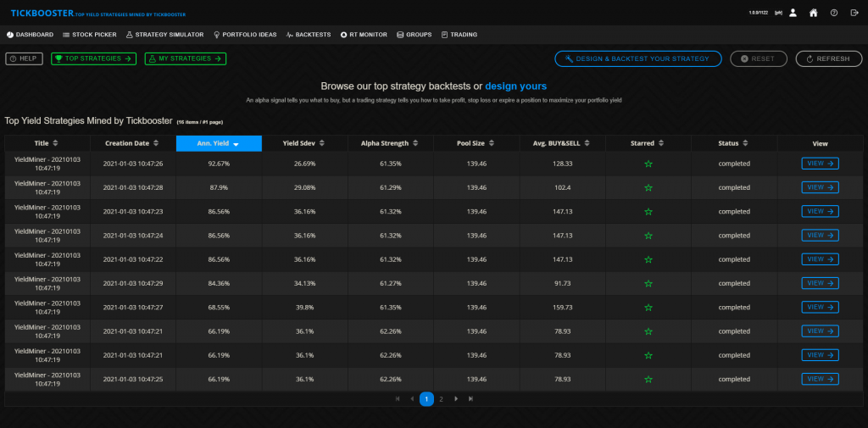Select page 2 in pagination
Screen dimensions: 868x428
click(x=441, y=398)
